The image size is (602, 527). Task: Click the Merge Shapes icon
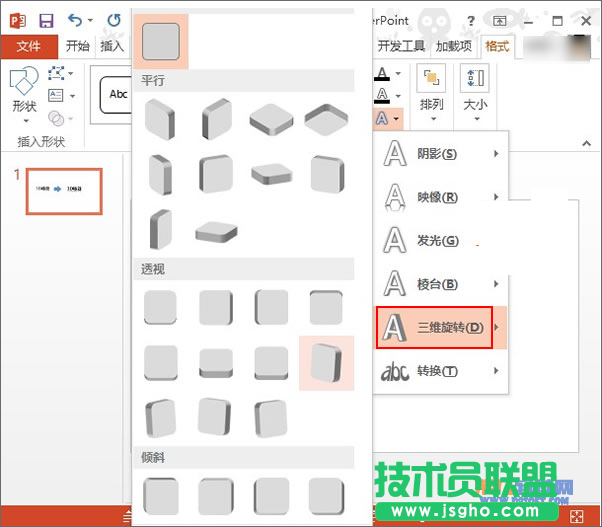pos(56,119)
